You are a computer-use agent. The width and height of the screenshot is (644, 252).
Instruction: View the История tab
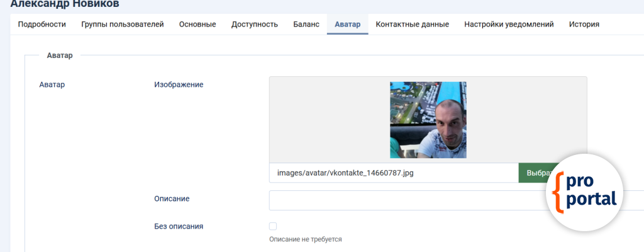(x=584, y=25)
